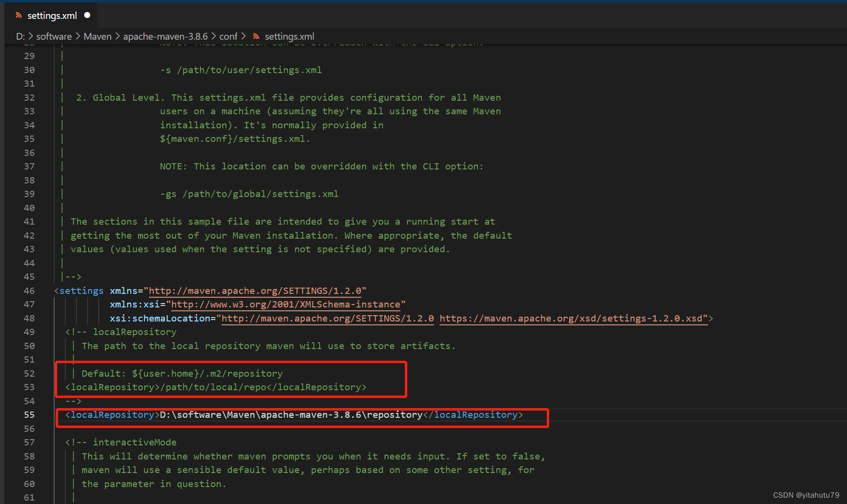Open the software breadcrumb folder

click(x=54, y=36)
